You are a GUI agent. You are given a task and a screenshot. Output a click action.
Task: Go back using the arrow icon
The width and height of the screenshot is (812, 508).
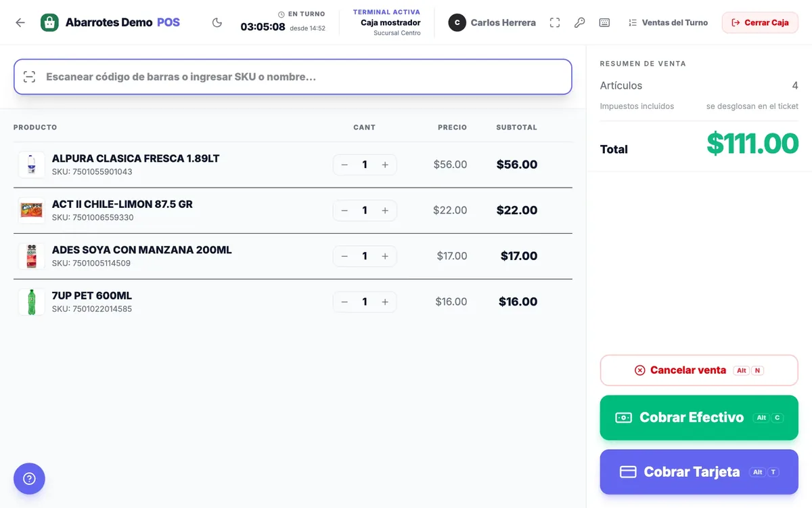pos(20,22)
